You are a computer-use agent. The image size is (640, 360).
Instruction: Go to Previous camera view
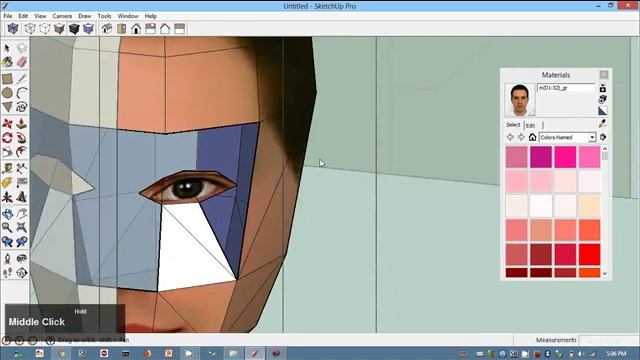click(x=7, y=242)
